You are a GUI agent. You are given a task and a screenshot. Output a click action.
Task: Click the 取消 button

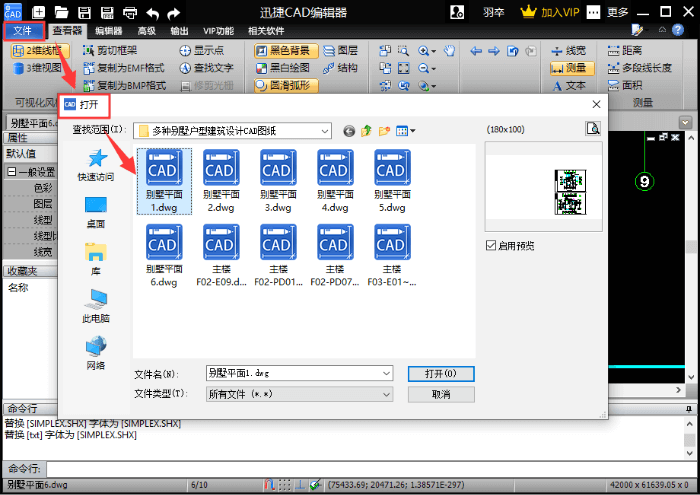[441, 395]
